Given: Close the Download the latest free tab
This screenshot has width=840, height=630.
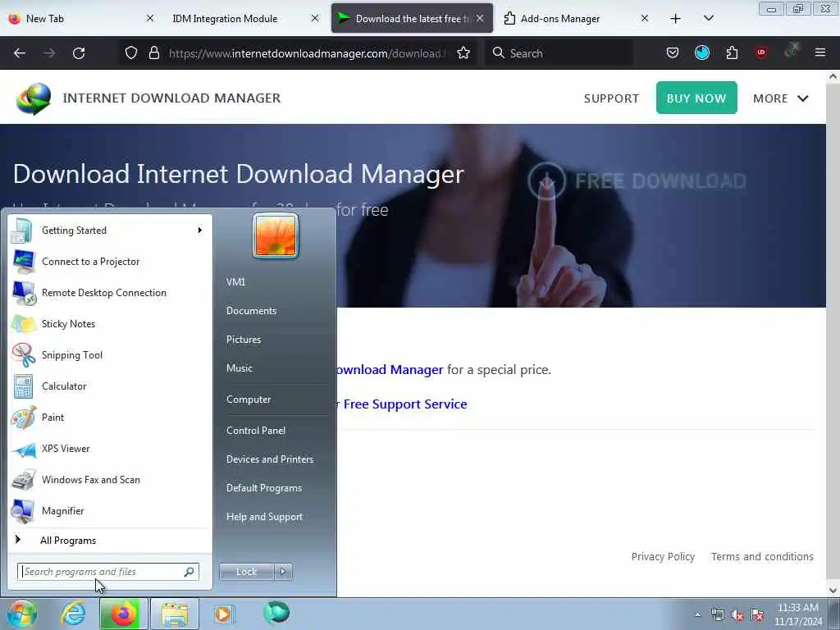Looking at the screenshot, I should (x=480, y=18).
